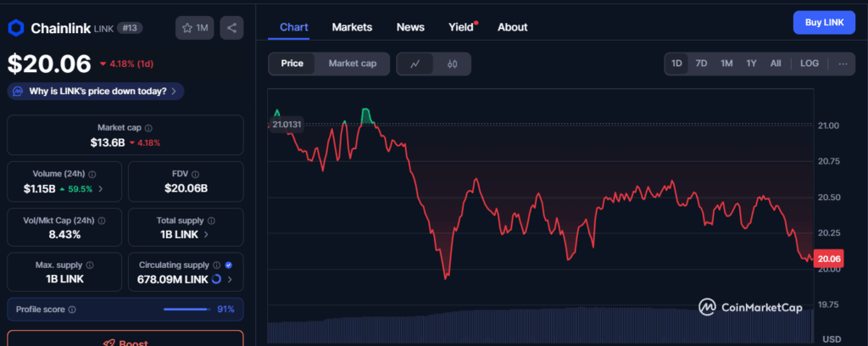Open FDV info icon
The height and width of the screenshot is (346, 868).
tap(196, 175)
